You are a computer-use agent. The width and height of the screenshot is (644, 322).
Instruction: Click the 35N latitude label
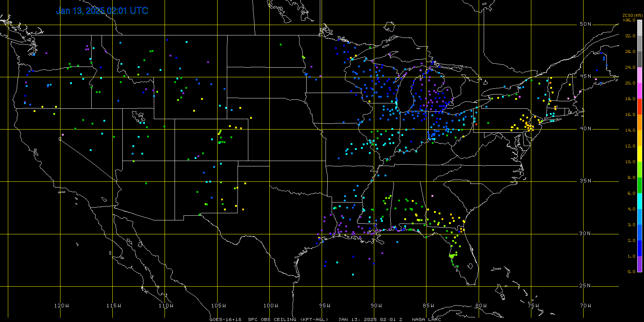point(586,181)
